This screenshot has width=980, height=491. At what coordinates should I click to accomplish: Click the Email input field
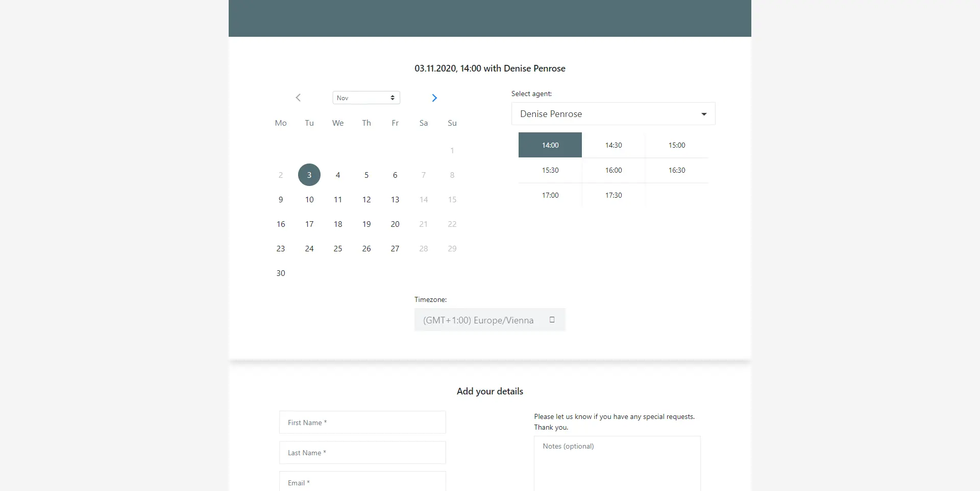[362, 481]
